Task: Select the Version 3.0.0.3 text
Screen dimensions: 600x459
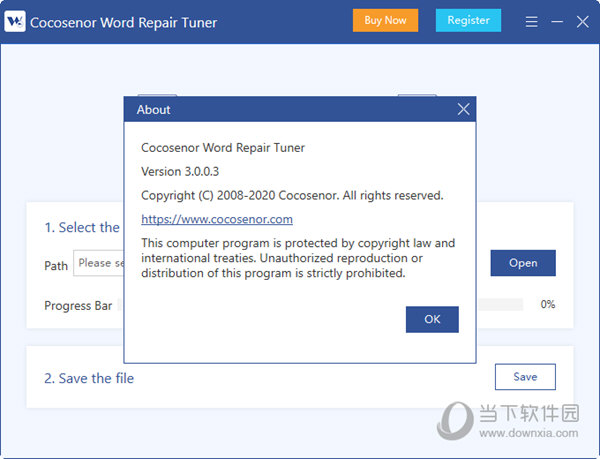Action: [x=180, y=171]
